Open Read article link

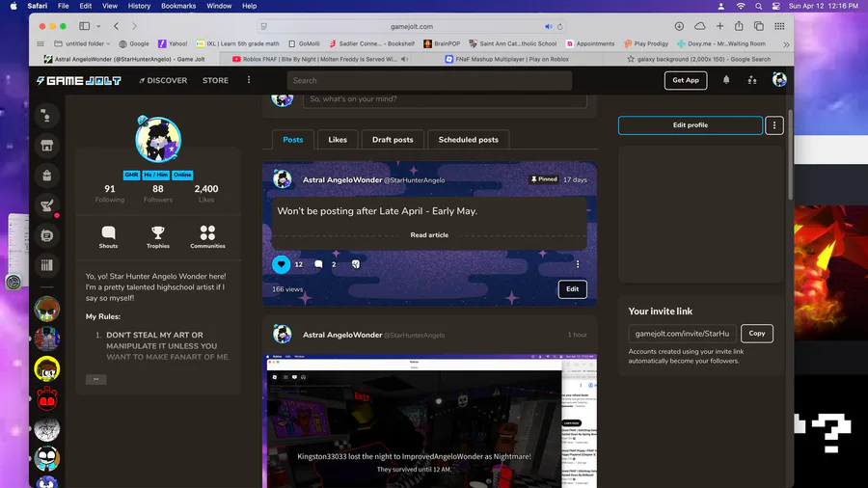[429, 235]
